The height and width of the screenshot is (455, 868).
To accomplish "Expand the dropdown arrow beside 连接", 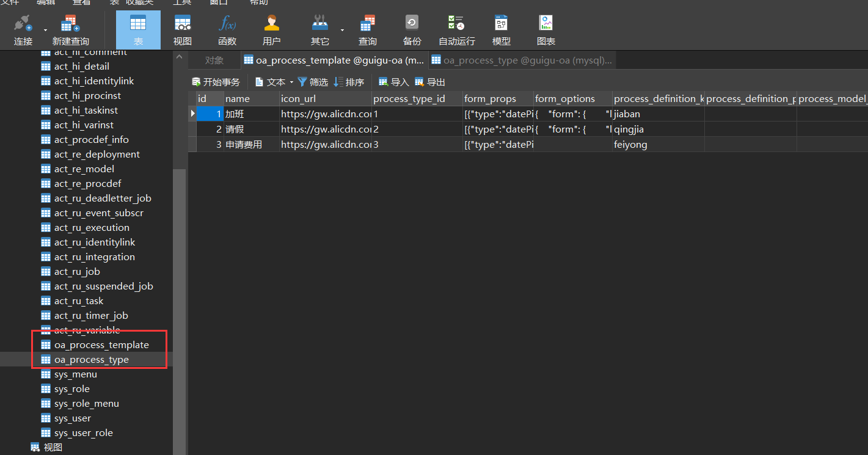I will click(45, 29).
